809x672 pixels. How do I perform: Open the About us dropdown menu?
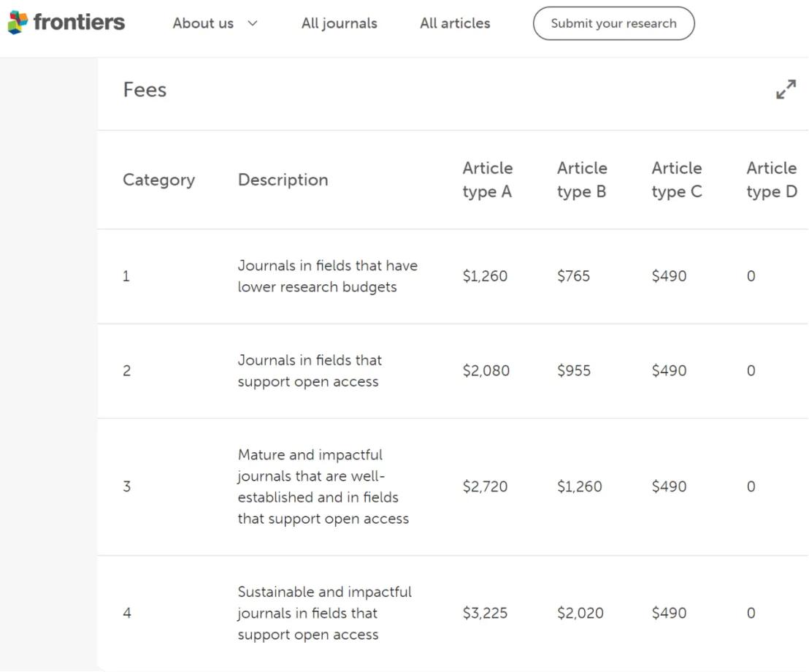click(x=215, y=23)
